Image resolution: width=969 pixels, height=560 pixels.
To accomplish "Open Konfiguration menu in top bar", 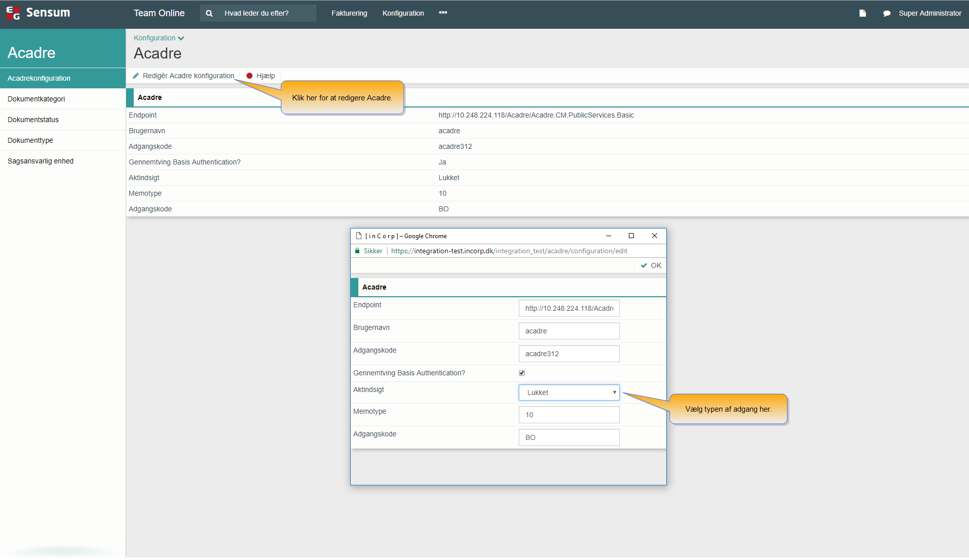I will (403, 13).
